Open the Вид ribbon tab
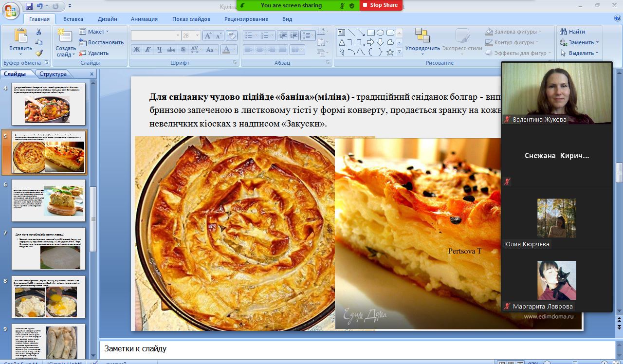This screenshot has width=623, height=364. coord(287,19)
